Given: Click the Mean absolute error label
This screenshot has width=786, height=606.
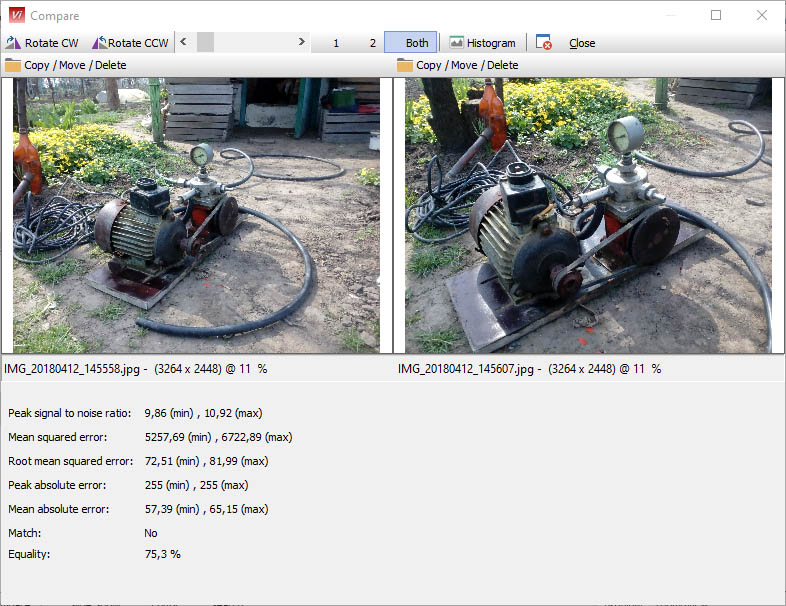Looking at the screenshot, I should click(59, 509).
